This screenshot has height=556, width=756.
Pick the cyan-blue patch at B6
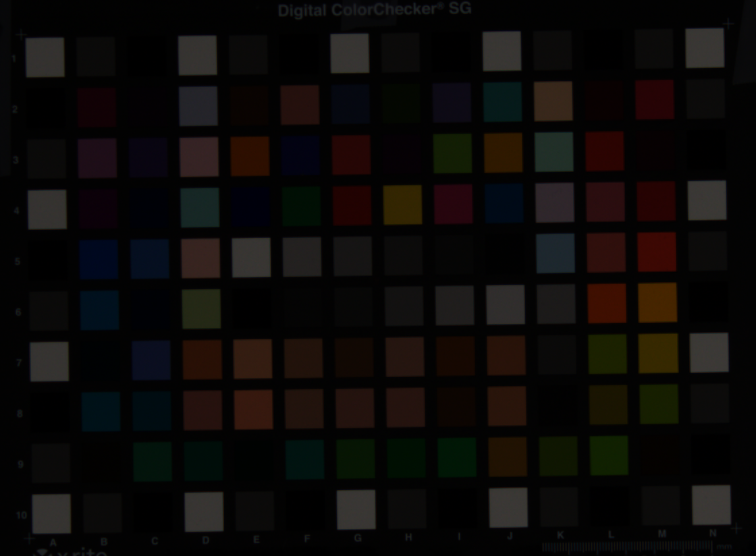100,310
